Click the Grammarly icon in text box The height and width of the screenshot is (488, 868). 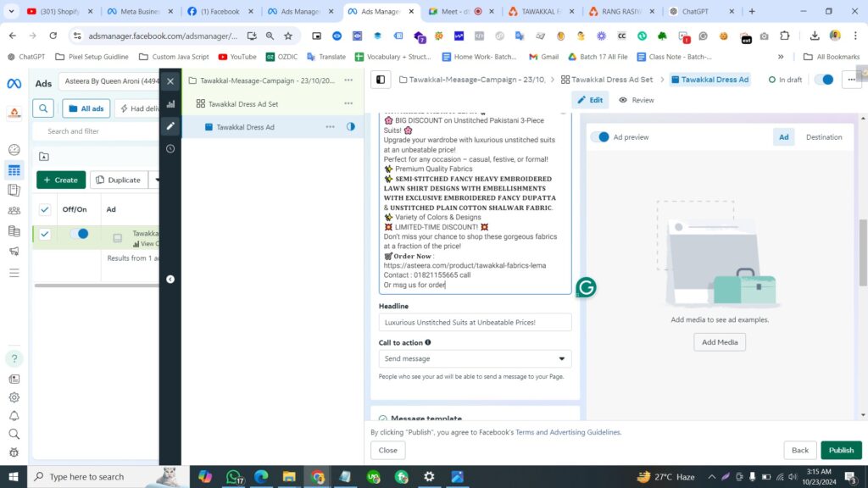click(586, 287)
